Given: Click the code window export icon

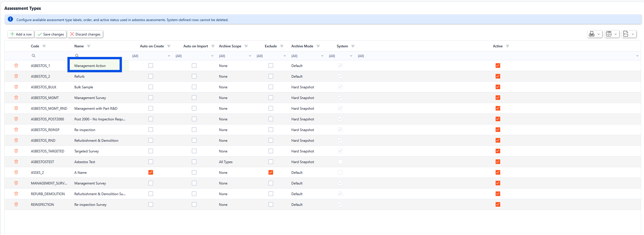Looking at the screenshot, I should pyautogui.click(x=609, y=34).
